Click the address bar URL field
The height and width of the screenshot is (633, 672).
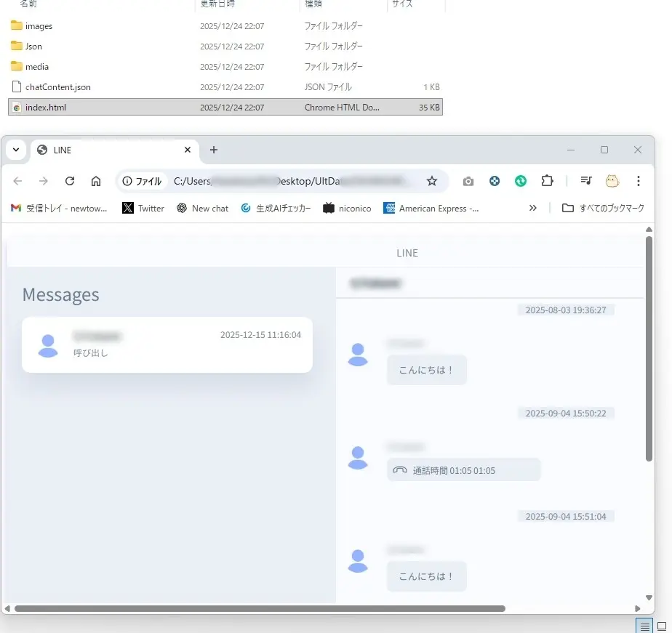[x=291, y=181]
